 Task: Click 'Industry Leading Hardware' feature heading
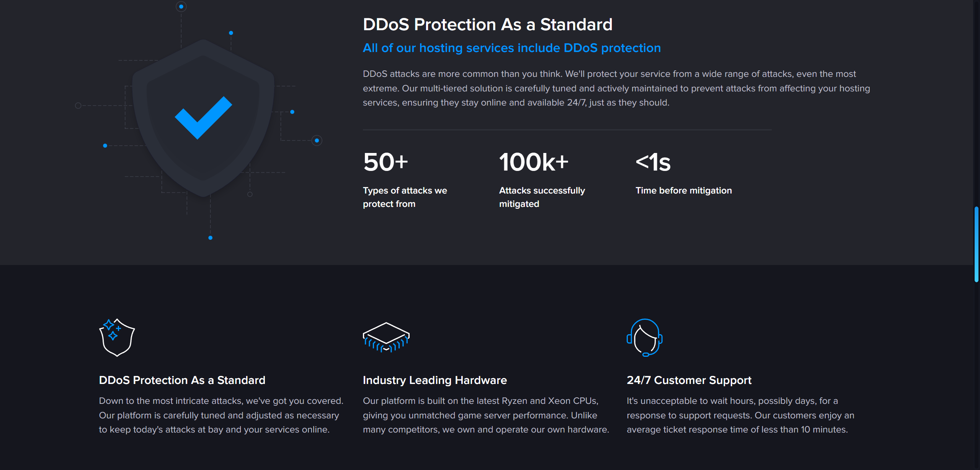coord(434,380)
